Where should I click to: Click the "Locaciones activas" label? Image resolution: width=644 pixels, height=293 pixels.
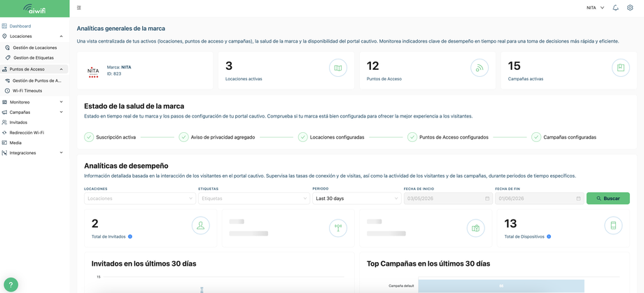coord(244,79)
